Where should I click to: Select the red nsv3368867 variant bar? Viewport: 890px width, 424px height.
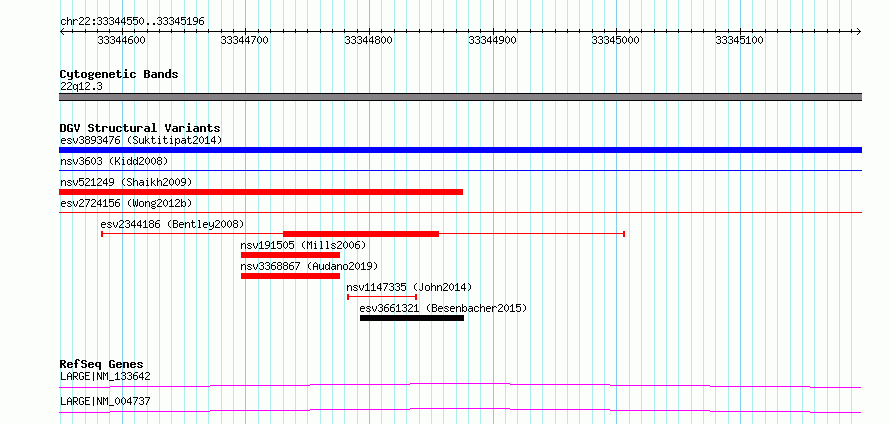click(291, 276)
